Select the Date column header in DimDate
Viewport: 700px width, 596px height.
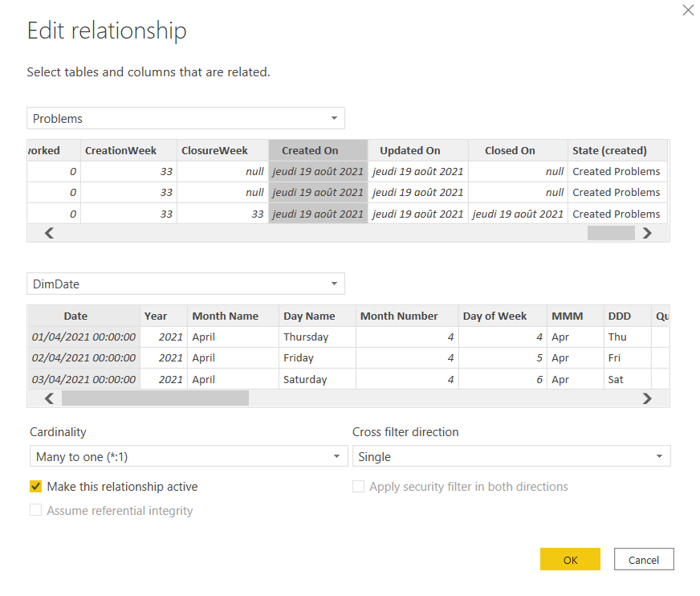pyautogui.click(x=84, y=316)
